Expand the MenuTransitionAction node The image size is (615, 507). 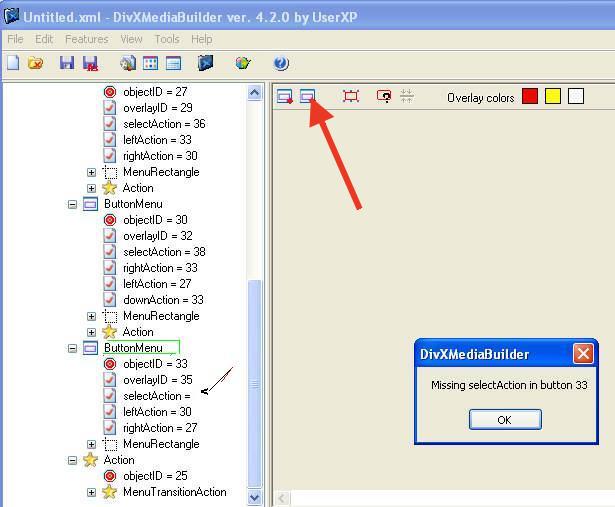[x=91, y=492]
